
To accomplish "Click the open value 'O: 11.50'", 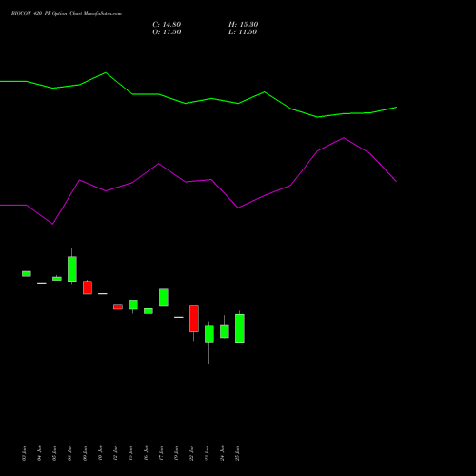I will coord(167,32).
